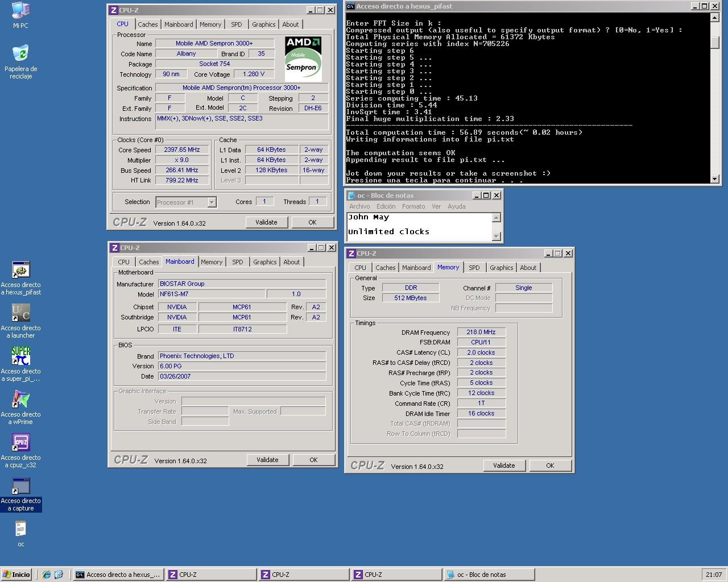This screenshot has width=728, height=582.
Task: Open SPD tab in Mainboard CPU-Z window
Action: point(238,262)
